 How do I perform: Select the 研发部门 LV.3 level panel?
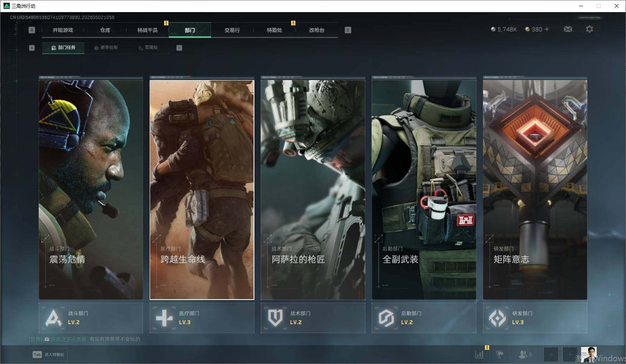tap(535, 318)
